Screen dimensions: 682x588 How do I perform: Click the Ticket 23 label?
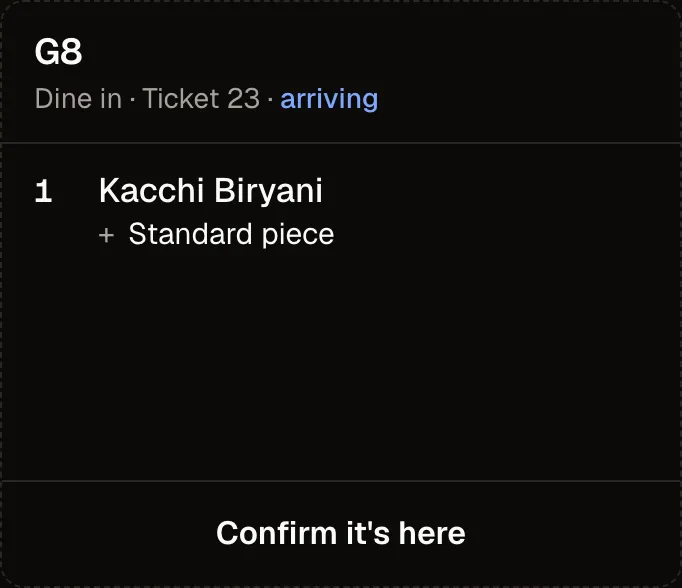click(201, 99)
